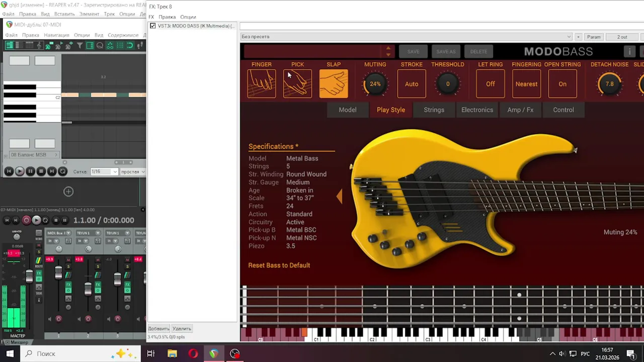
Task: Switch to the Model tab
Action: tap(348, 110)
